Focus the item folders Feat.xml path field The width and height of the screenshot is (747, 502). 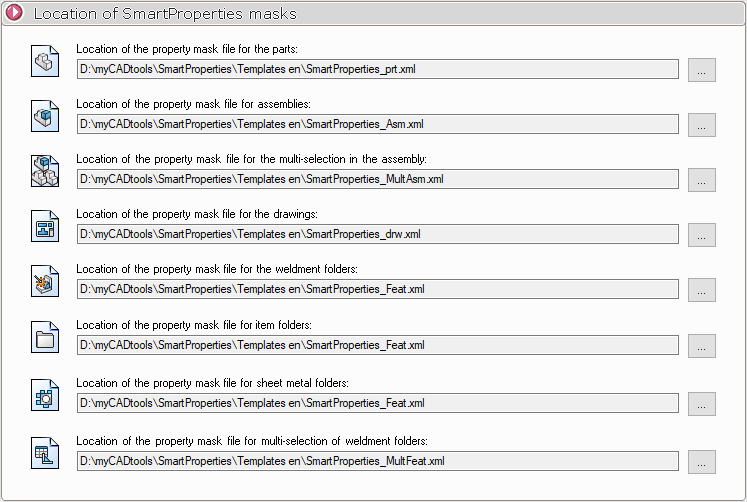378,345
